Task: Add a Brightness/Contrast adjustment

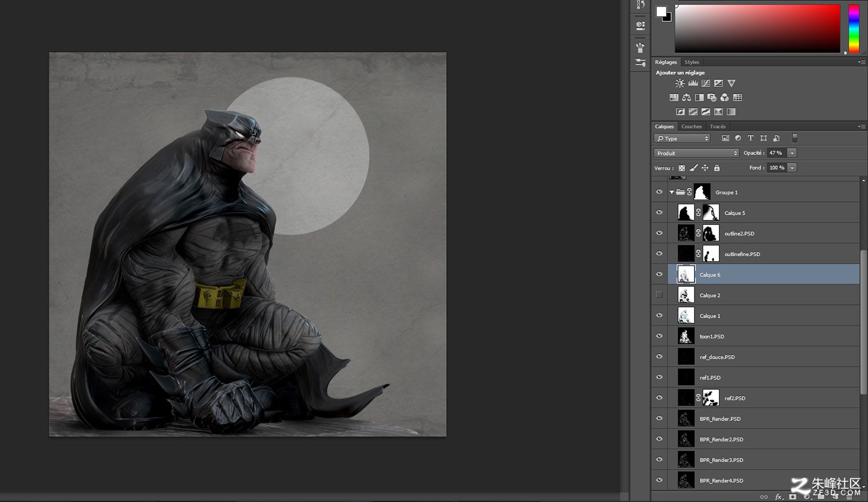Action: click(x=680, y=83)
